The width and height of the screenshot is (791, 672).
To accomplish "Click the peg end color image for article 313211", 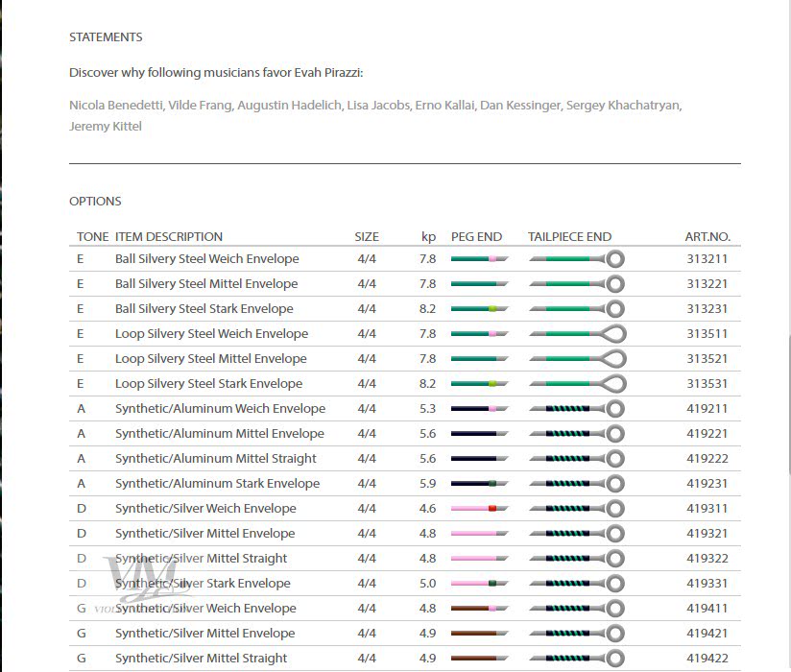I will click(479, 259).
